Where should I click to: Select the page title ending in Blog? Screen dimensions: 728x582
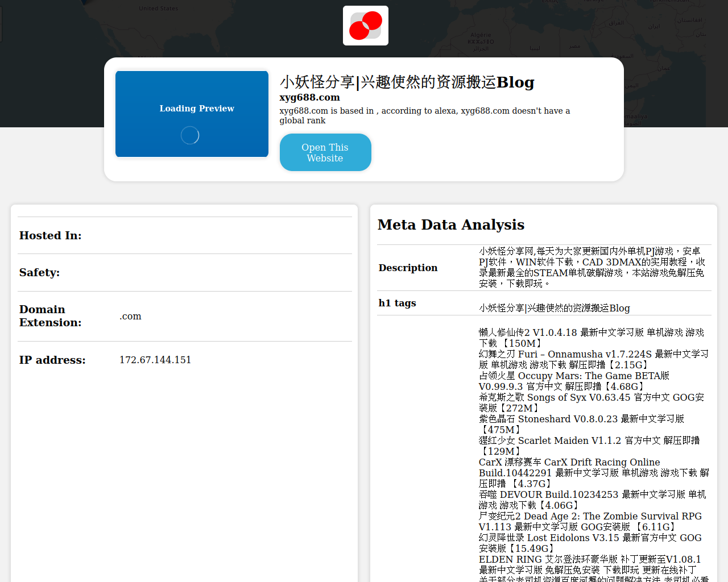407,82
